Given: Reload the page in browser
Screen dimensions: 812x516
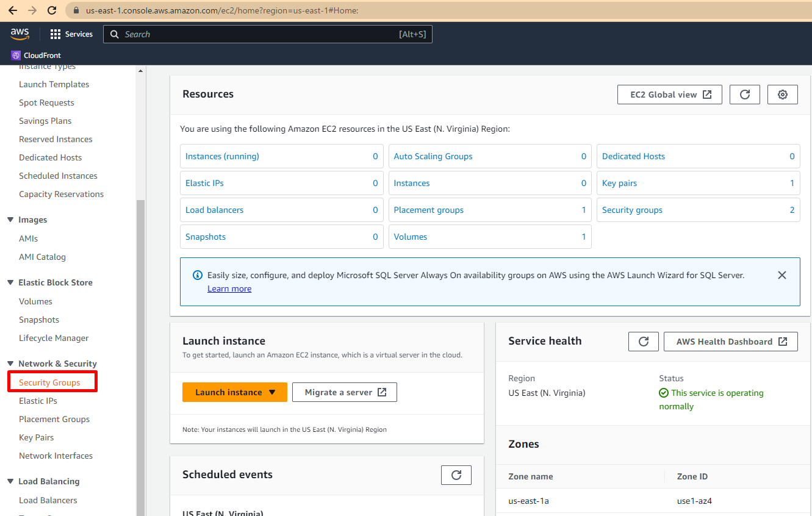Looking at the screenshot, I should click(x=52, y=10).
